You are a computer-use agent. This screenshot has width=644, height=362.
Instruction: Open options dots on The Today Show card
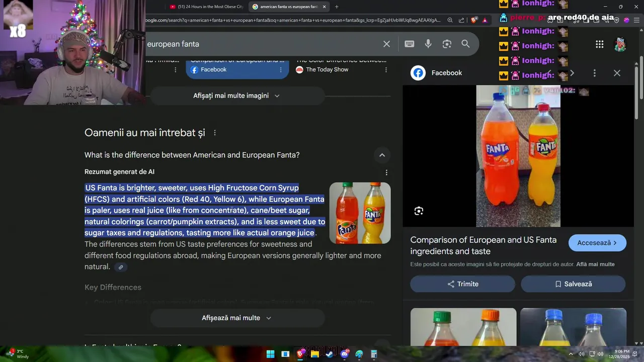coord(386,69)
